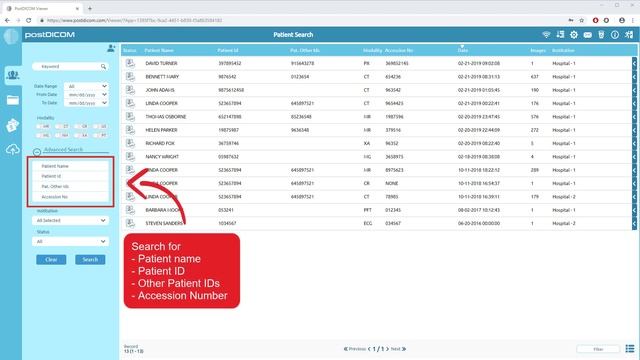Image resolution: width=640 pixels, height=360 pixels.
Task: Sort by Institution column header
Action: (563, 51)
